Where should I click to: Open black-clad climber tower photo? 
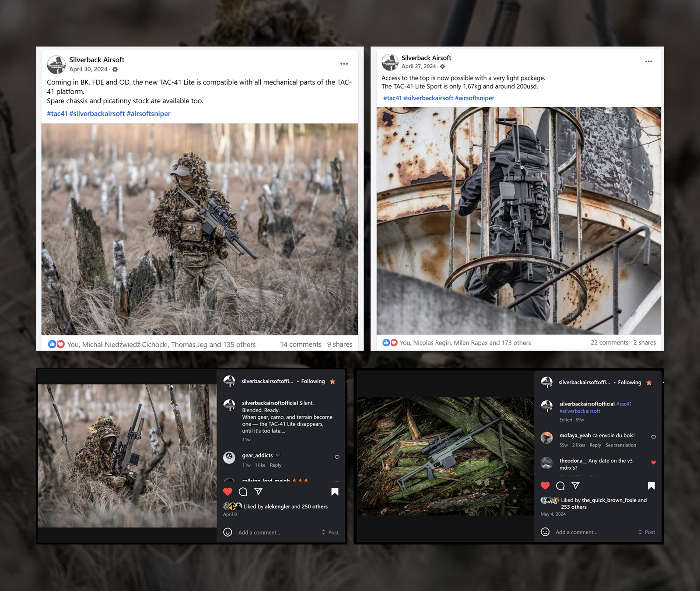coord(519,221)
